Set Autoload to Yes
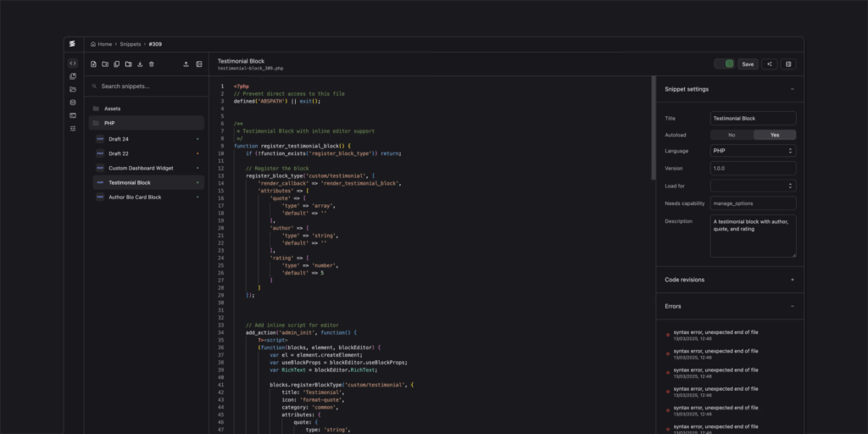The width and height of the screenshot is (868, 434). coord(774,135)
